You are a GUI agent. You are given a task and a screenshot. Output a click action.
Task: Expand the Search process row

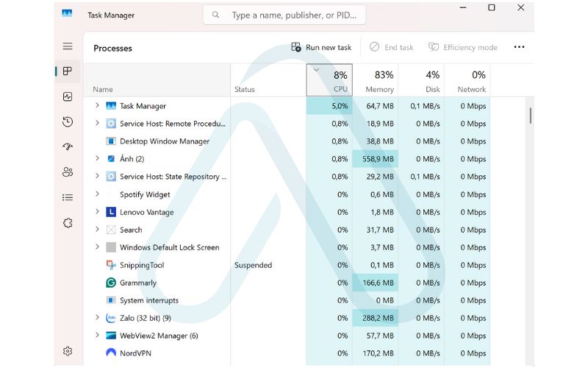pyautogui.click(x=97, y=229)
